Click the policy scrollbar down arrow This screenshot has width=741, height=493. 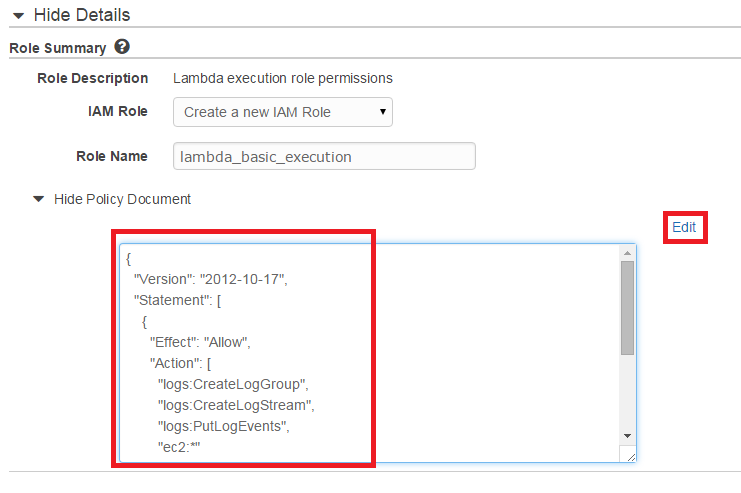click(627, 436)
